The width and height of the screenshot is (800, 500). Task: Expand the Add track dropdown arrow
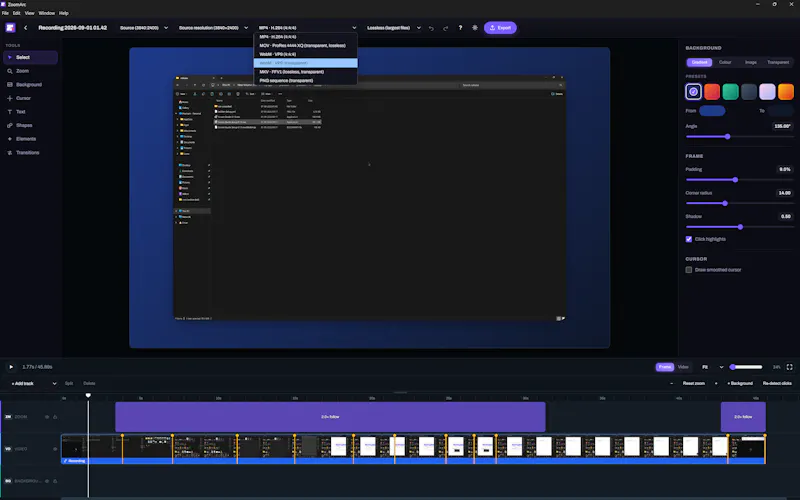[x=54, y=384]
